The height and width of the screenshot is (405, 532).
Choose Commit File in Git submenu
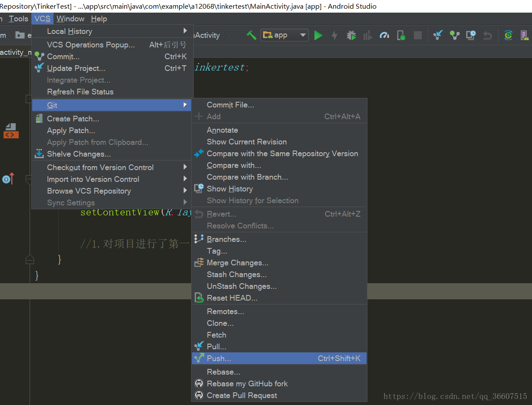279,105
